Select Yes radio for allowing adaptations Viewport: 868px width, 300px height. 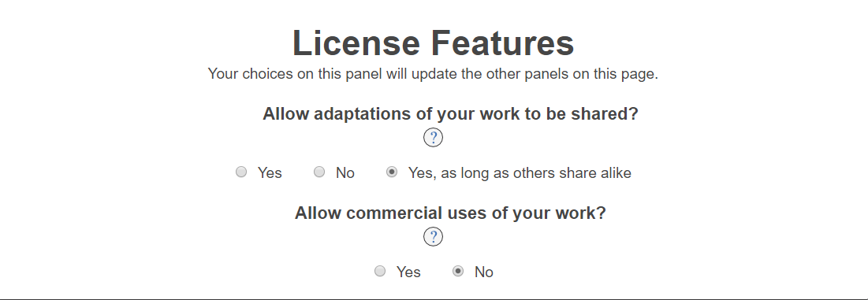(240, 172)
